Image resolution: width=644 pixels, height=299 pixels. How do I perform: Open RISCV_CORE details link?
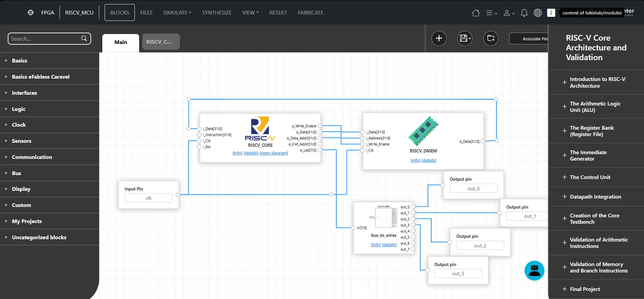tap(251, 153)
